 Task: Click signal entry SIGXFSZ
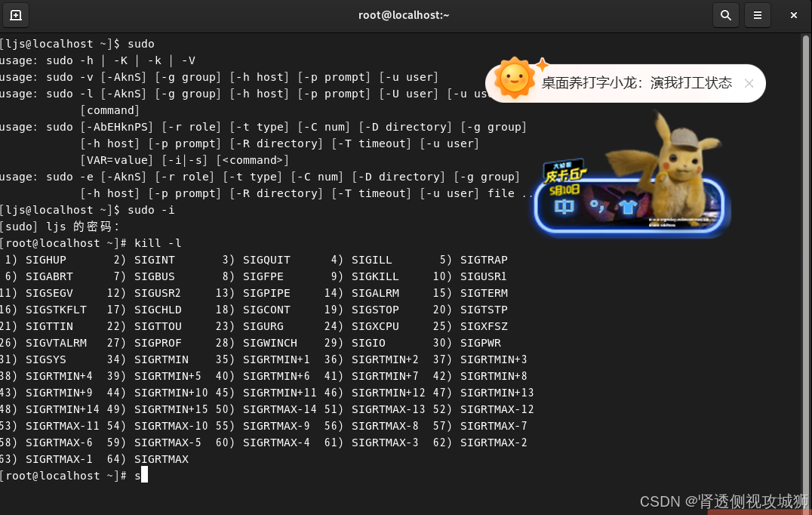(484, 326)
